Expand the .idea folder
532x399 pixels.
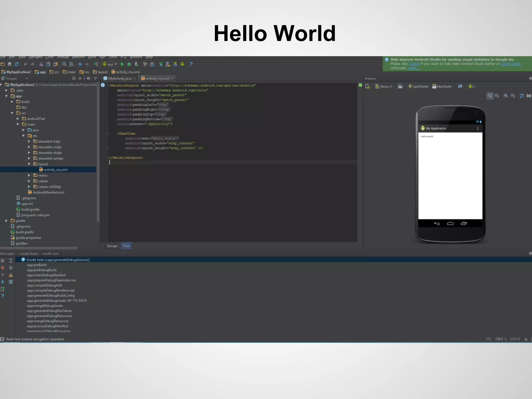pos(6,90)
